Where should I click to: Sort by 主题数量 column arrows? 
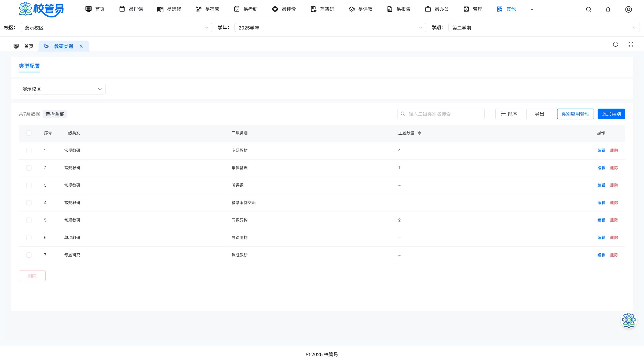click(419, 133)
